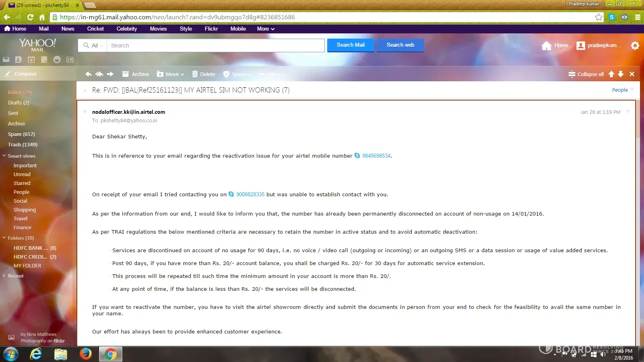This screenshot has width=644, height=362.
Task: Click the eye extension icon in Chrome
Action: 625,17
